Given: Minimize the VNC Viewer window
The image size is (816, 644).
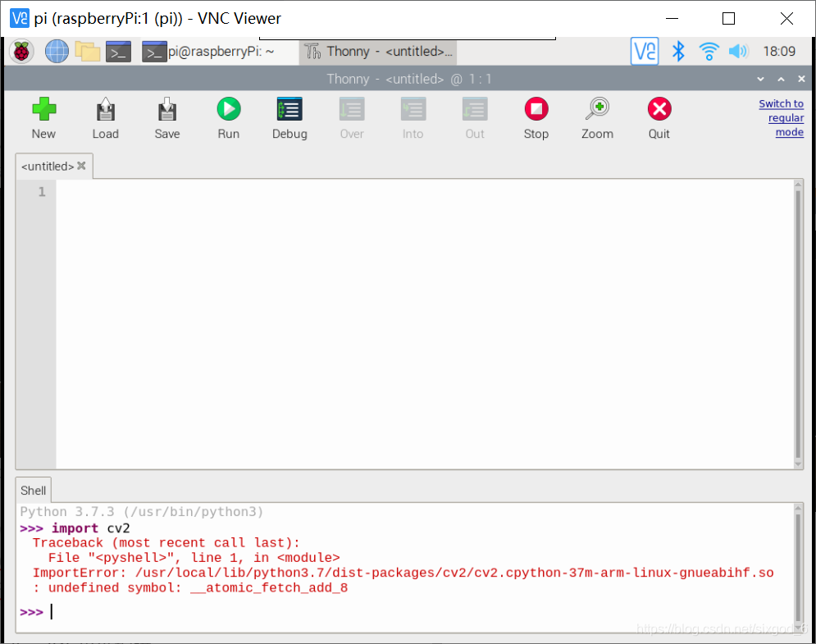Looking at the screenshot, I should (672, 18).
